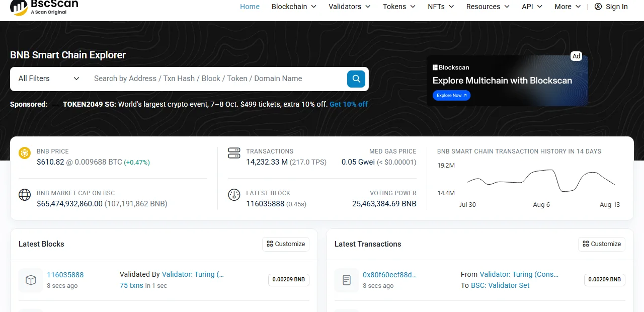This screenshot has height=312, width=644.
Task: Click Sign In
Action: [x=611, y=7]
